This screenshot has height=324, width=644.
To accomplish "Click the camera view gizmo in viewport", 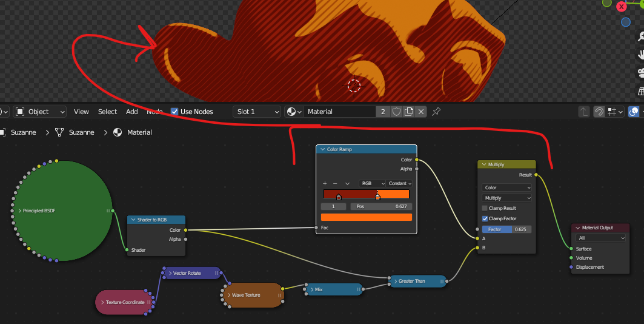I will click(641, 73).
